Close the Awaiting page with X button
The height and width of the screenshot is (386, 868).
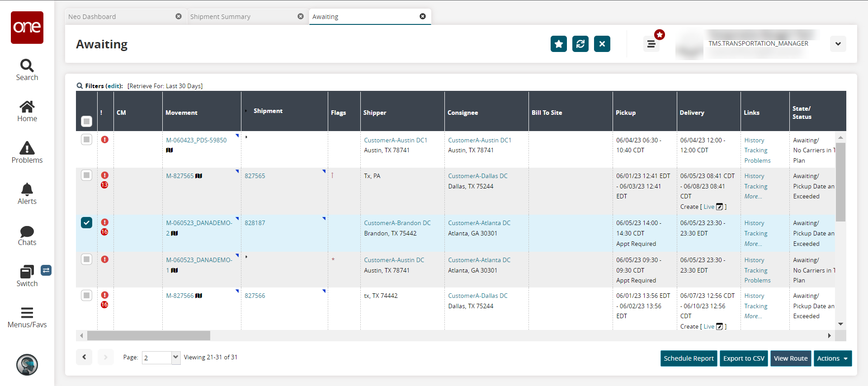pyautogui.click(x=602, y=44)
